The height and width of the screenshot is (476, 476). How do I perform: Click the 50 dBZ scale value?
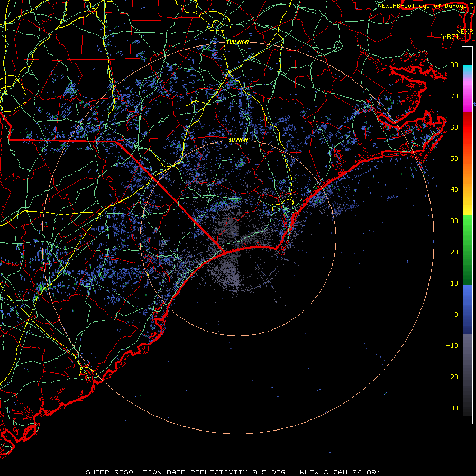(454, 159)
